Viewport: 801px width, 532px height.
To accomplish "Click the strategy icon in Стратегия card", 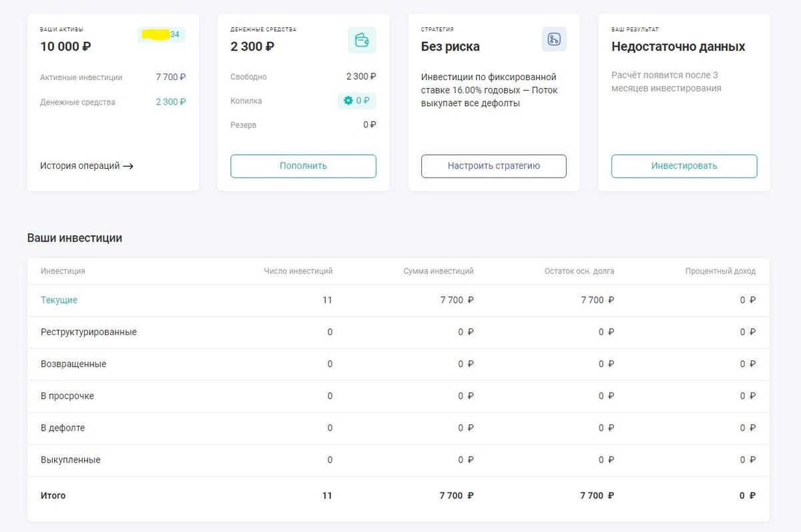I will point(554,39).
